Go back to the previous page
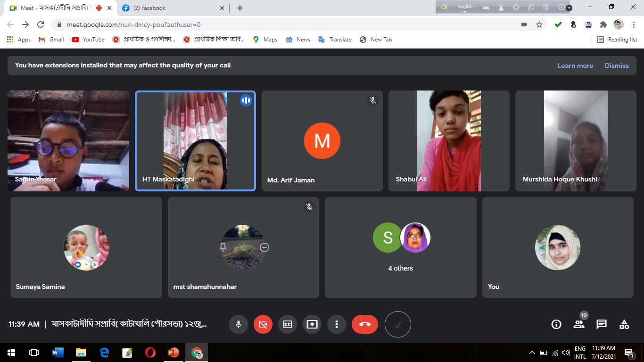This screenshot has height=362, width=644. pos(10,25)
